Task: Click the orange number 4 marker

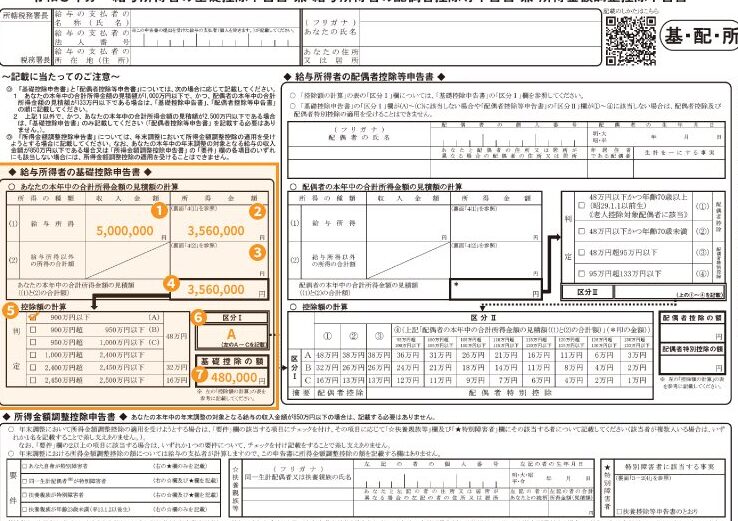Action: pos(171,284)
